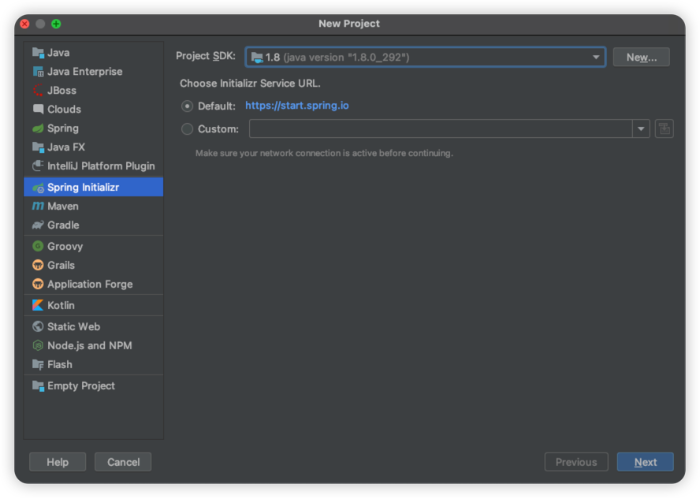Select the Default service URL radio button
The width and height of the screenshot is (700, 498).
tap(187, 106)
